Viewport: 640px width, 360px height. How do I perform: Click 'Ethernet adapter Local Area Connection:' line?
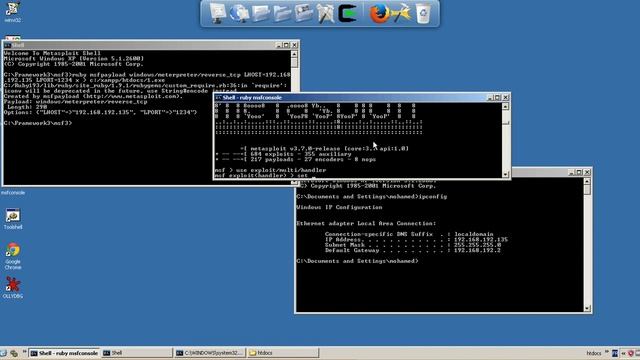click(366, 224)
